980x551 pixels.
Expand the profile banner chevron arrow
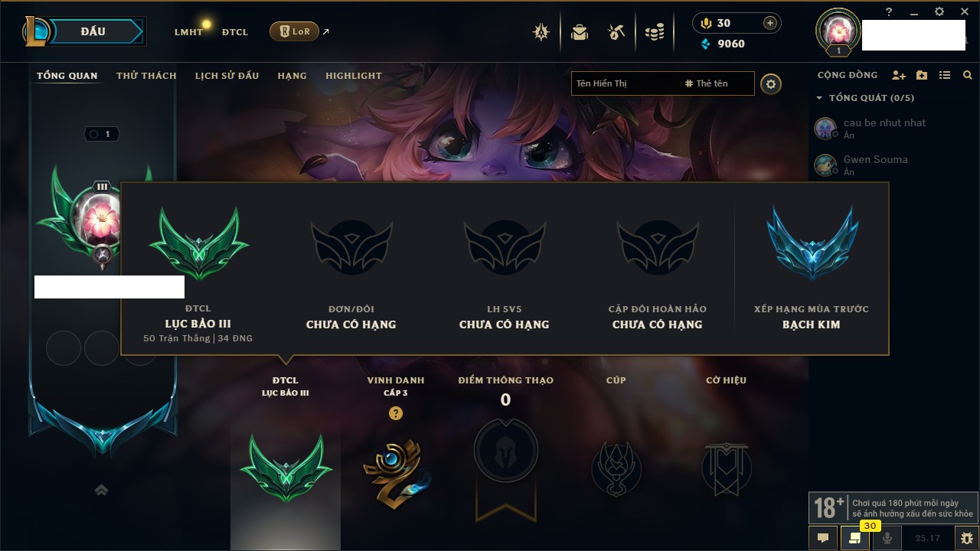102,491
